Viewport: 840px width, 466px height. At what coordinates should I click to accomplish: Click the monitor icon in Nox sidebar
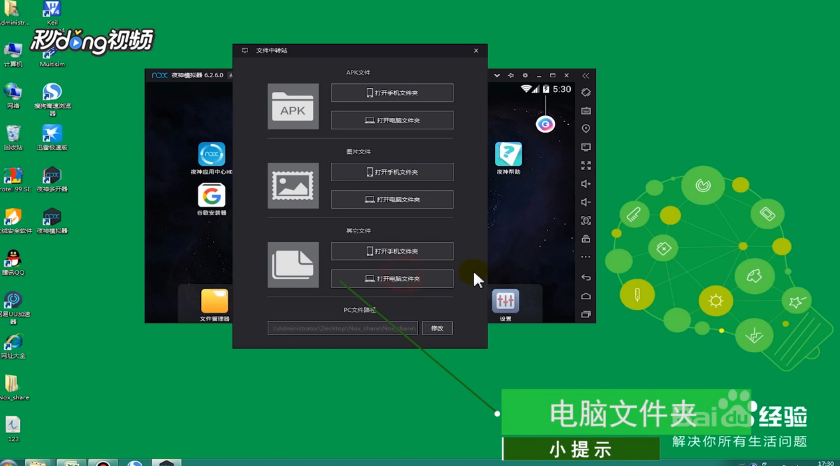[586, 147]
